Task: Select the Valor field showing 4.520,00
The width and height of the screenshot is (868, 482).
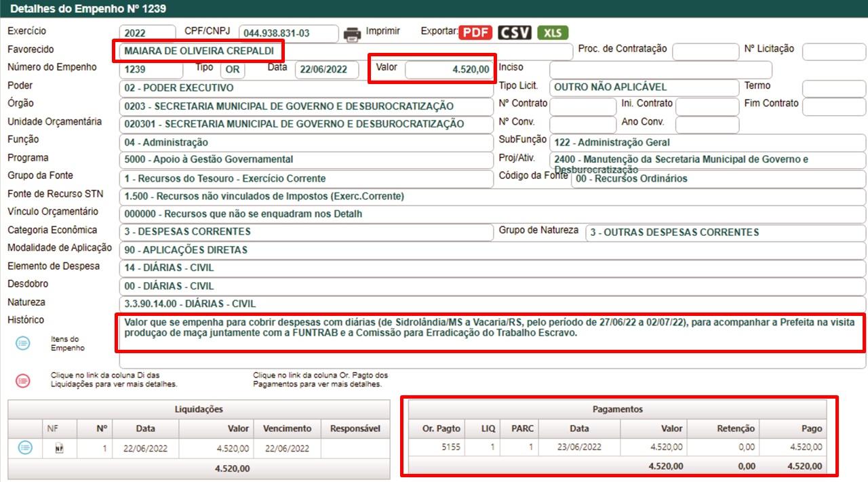Action: [449, 69]
